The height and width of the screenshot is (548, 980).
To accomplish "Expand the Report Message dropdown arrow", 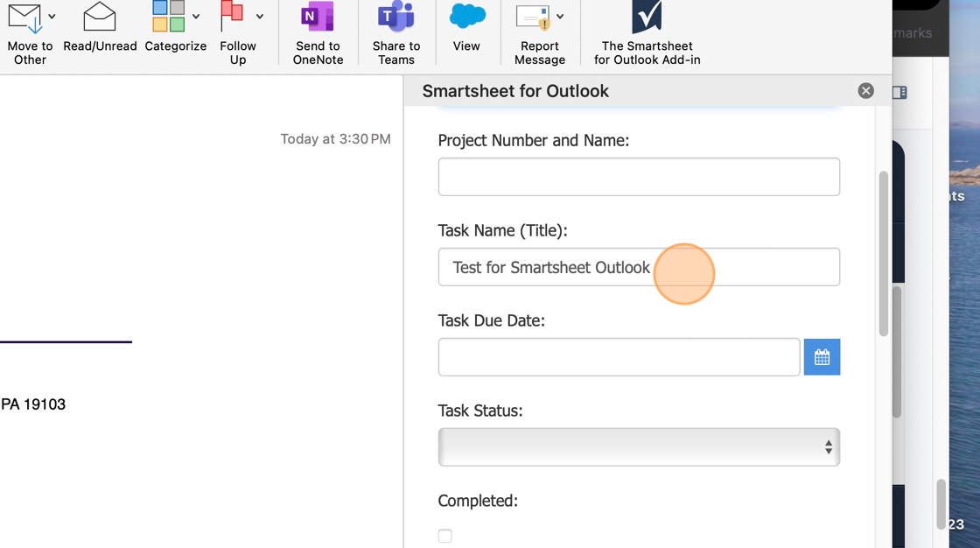I will (x=560, y=17).
